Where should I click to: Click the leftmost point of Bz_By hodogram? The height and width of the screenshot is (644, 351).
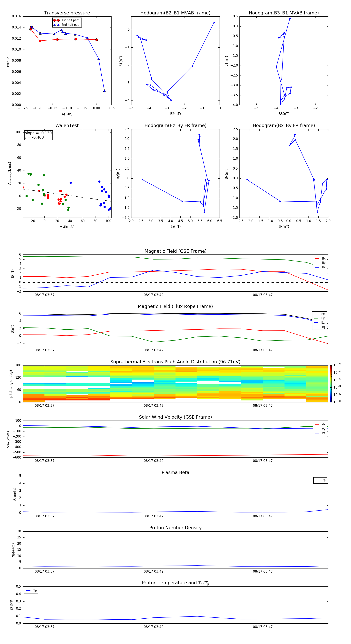click(142, 180)
